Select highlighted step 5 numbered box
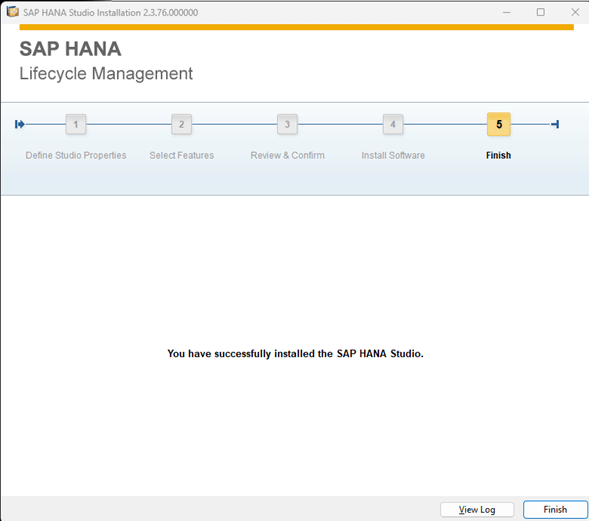 pos(499,124)
